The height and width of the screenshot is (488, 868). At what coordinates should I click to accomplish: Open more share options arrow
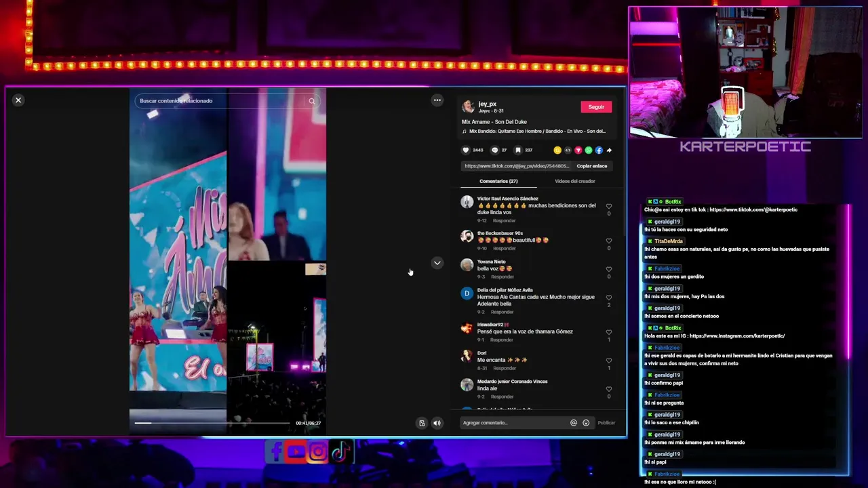point(609,150)
